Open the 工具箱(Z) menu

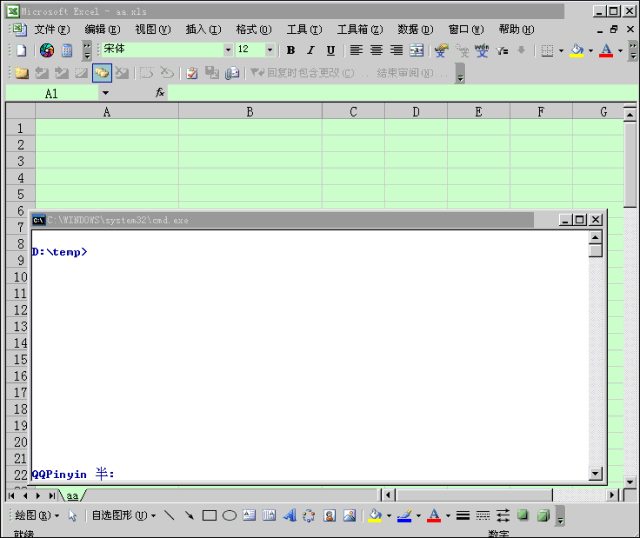360,29
